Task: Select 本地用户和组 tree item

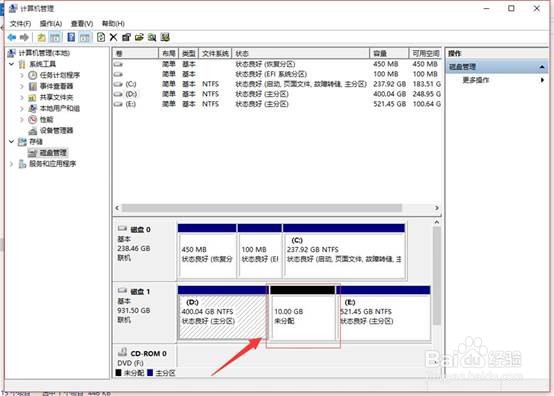Action: click(x=60, y=108)
